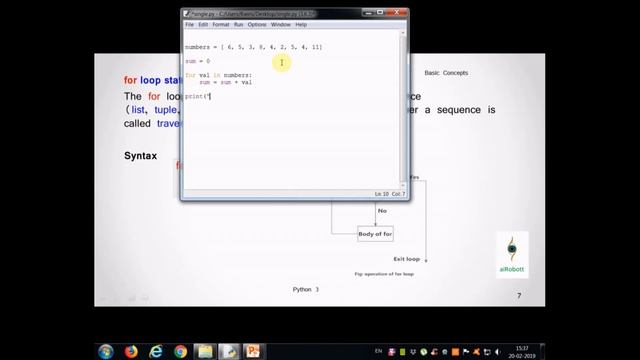Switch to PowerPoint taskbar button
This screenshot has height=360, width=640.
[254, 351]
